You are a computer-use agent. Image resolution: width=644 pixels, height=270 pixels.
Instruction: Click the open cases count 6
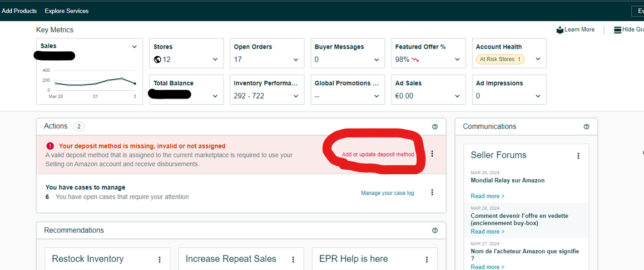47,197
